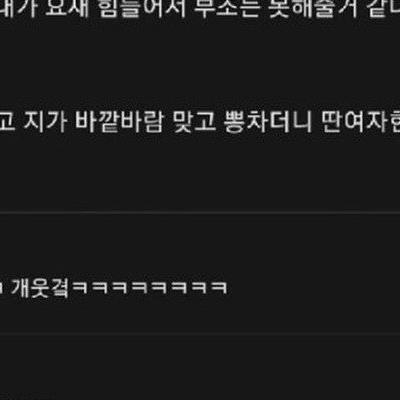Click the partial icon before 개웃겨
The width and height of the screenshot is (400, 400).
coord(1,289)
